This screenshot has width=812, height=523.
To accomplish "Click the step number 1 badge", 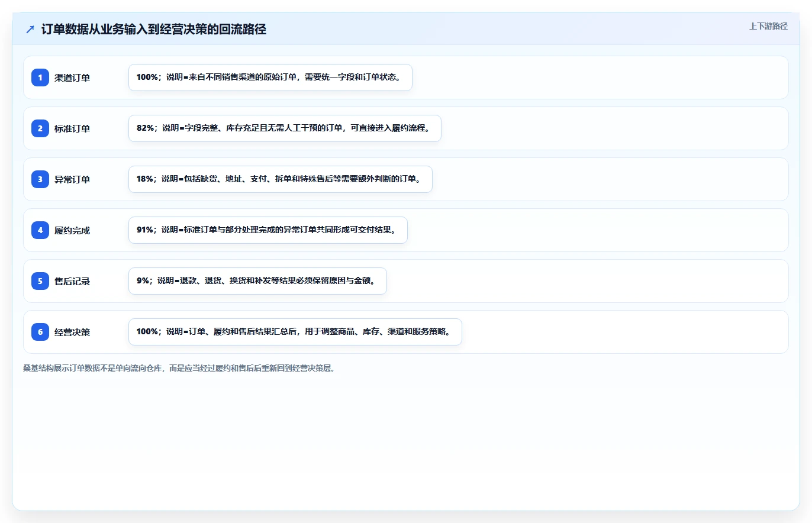I will (40, 78).
